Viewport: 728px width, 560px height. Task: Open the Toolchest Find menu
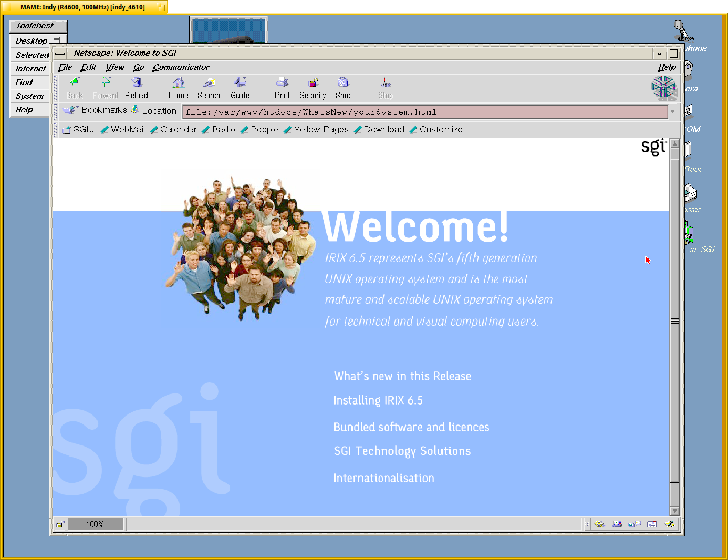(x=24, y=82)
